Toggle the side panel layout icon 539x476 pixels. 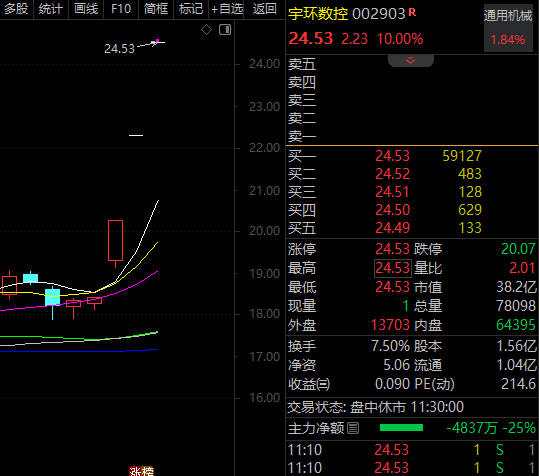pos(225,30)
